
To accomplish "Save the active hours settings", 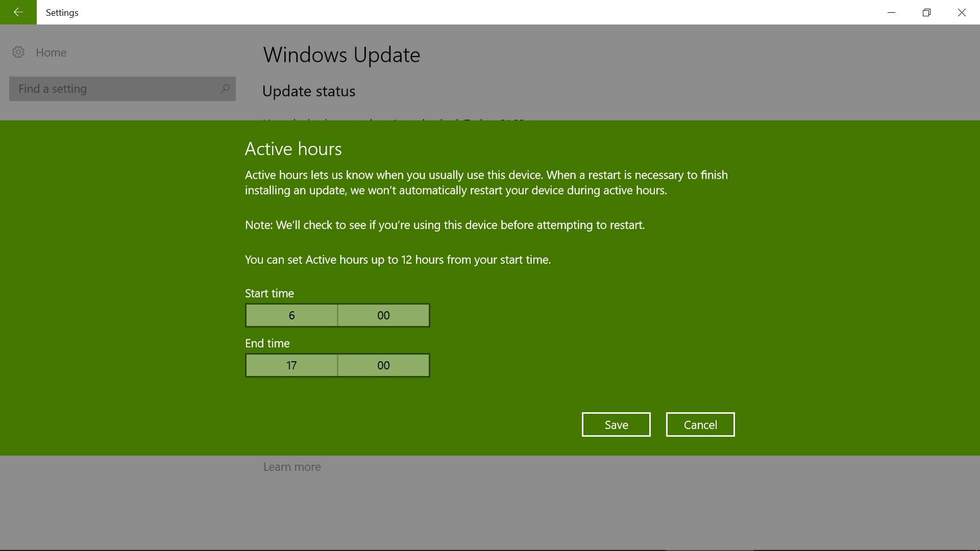I will pyautogui.click(x=616, y=424).
